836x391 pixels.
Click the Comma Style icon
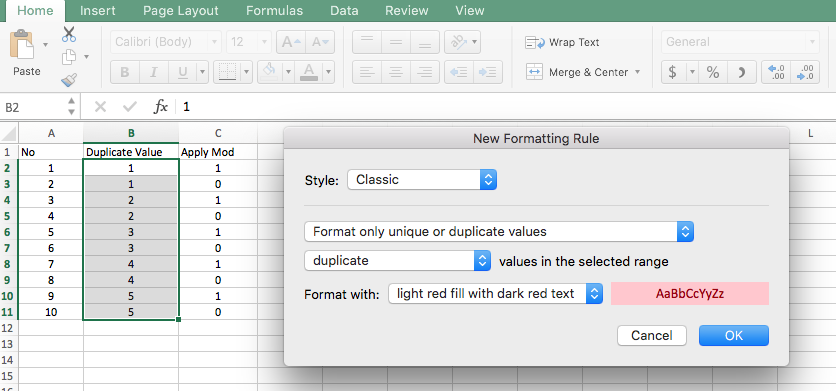click(x=742, y=72)
